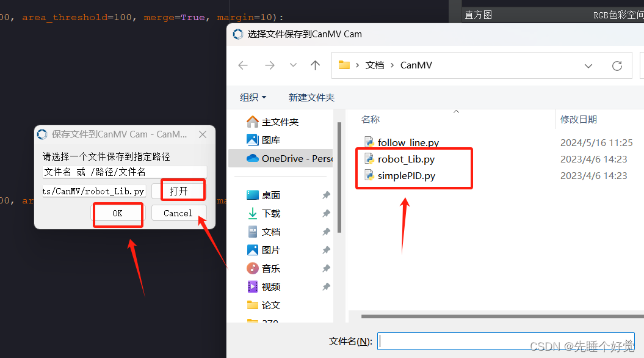Click navigation pane vertical scrollbar
This screenshot has width=644, height=358.
pos(339,178)
